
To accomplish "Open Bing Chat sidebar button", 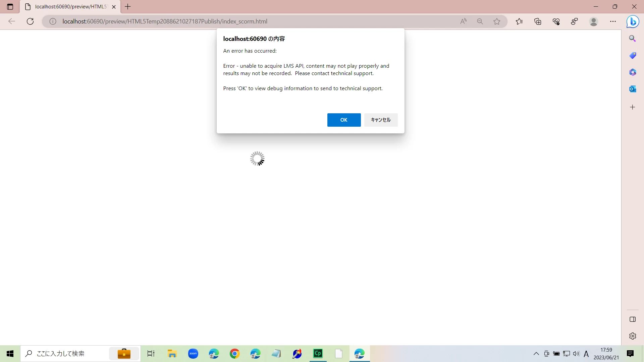I will pyautogui.click(x=633, y=21).
